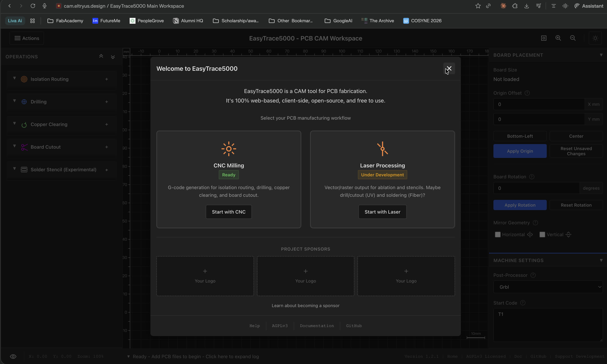Collapse all operations with double-up chevron
This screenshot has height=364, width=607.
click(x=101, y=56)
